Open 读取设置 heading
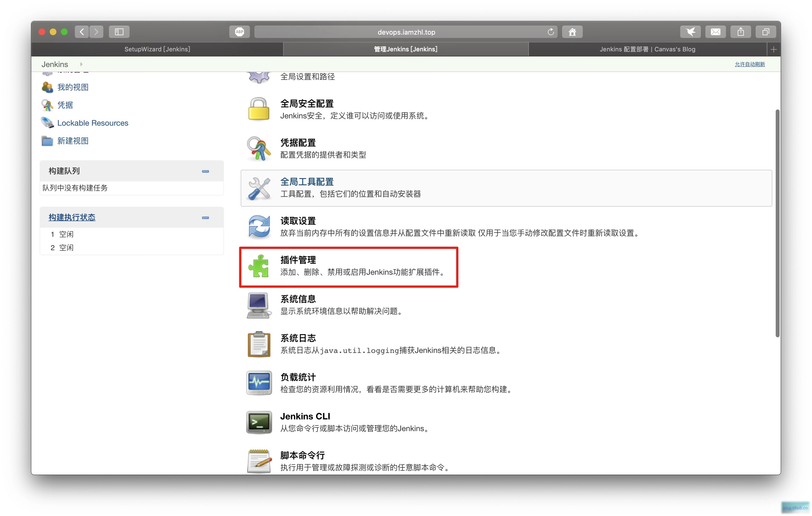Screen dimensions: 812x516 tap(298, 221)
